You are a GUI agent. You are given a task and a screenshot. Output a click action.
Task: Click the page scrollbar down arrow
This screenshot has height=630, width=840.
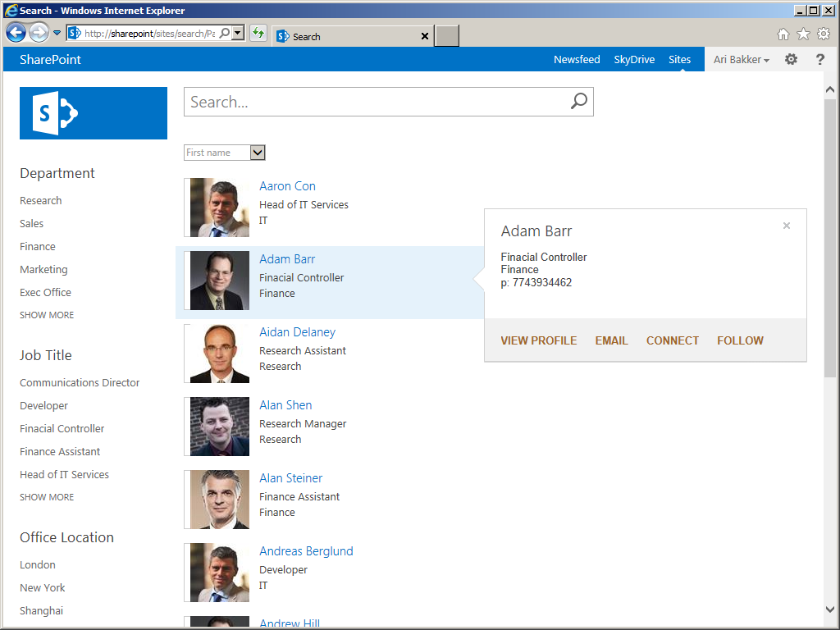click(x=830, y=609)
